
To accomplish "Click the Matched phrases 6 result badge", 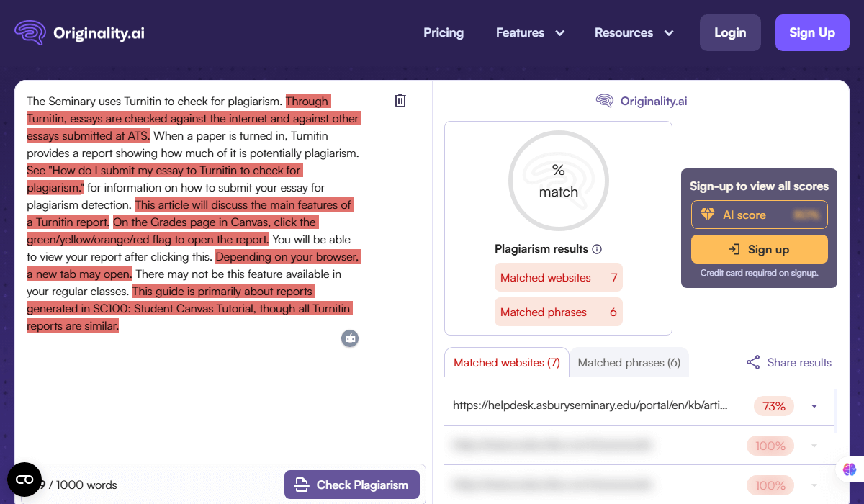I will coord(559,312).
